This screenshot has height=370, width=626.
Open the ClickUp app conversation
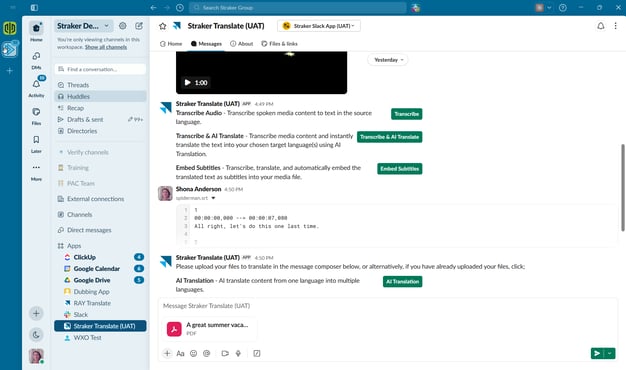click(x=101, y=257)
